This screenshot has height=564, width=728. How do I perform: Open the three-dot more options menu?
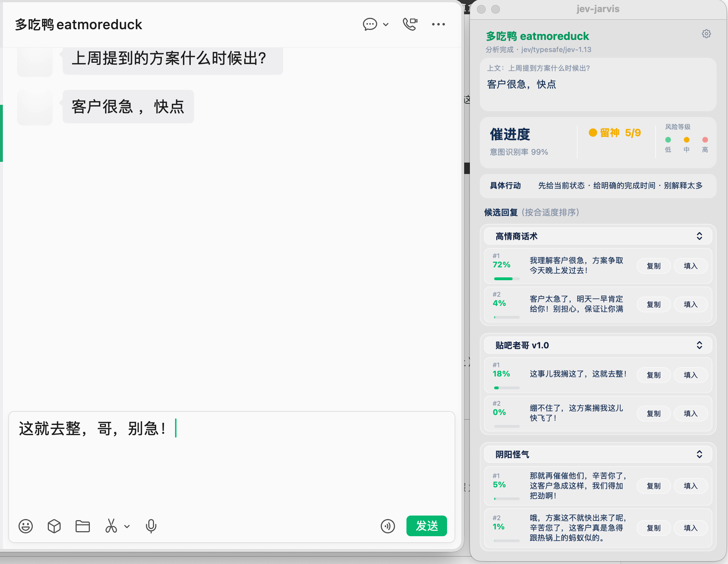click(x=438, y=25)
